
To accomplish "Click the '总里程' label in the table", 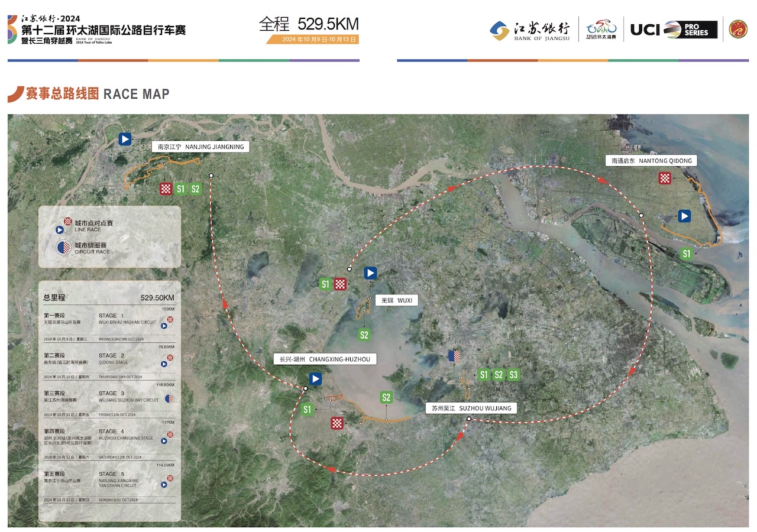I will 54,297.
